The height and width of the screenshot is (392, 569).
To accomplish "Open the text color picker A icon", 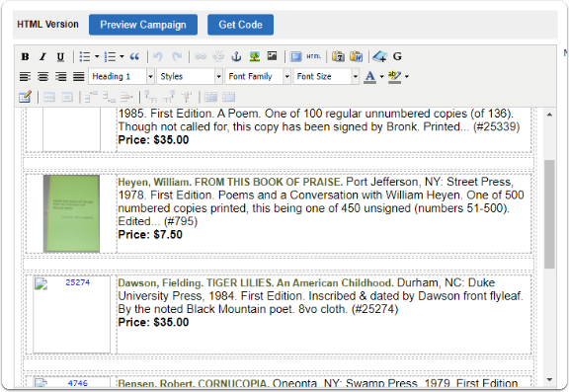I will (369, 77).
